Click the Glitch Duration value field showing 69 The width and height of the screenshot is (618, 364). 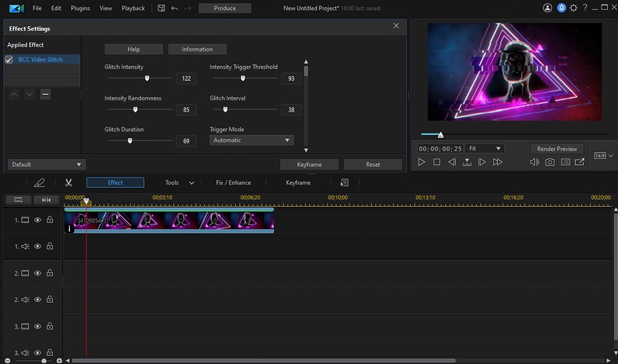(x=186, y=141)
